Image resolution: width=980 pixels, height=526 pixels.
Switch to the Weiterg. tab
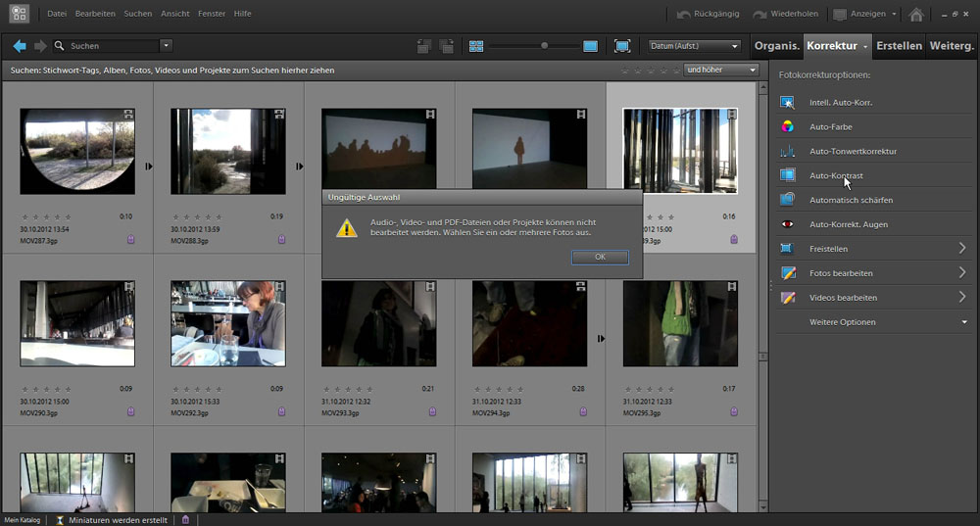click(952, 46)
